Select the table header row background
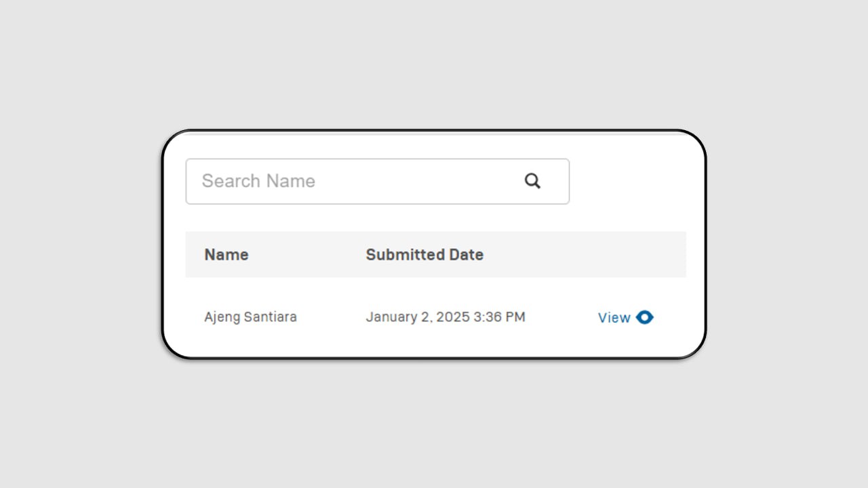This screenshot has width=868, height=488. pos(435,254)
